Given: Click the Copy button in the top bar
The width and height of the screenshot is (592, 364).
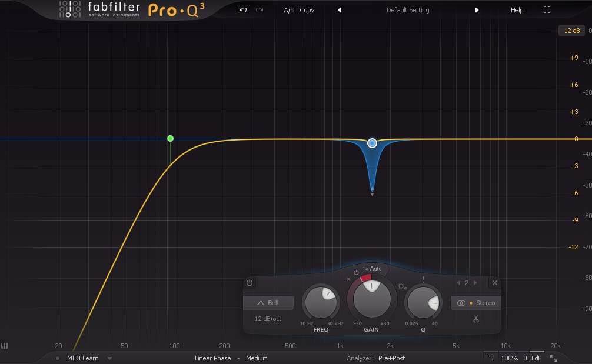Looking at the screenshot, I should point(307,9).
